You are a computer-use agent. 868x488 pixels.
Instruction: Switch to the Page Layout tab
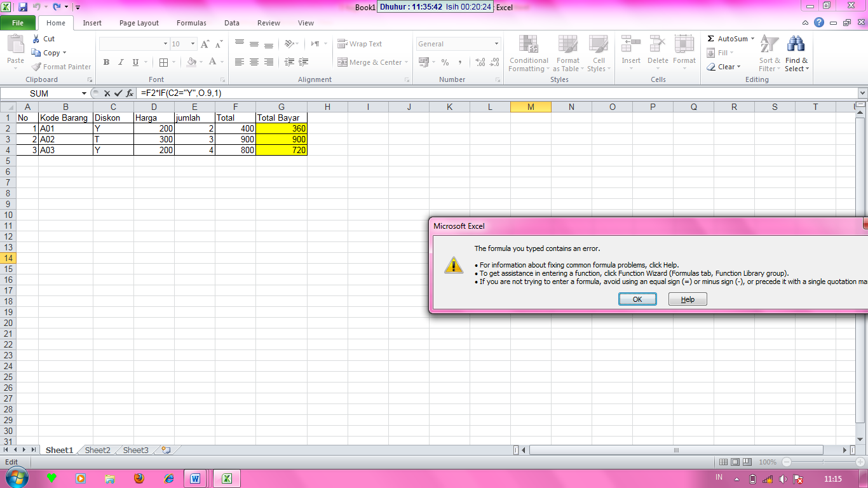pos(139,23)
